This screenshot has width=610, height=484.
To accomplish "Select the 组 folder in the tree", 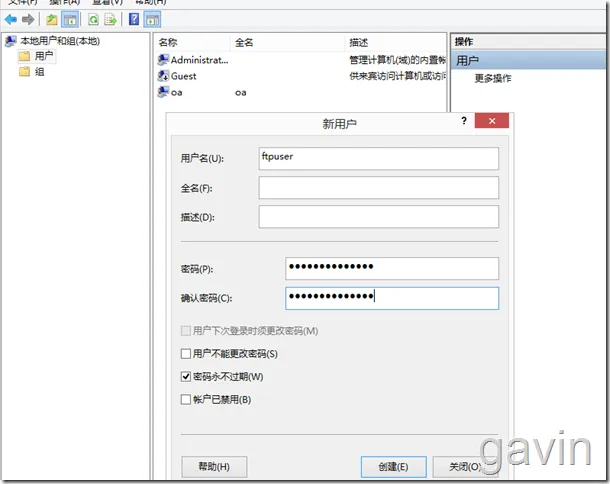I will click(32, 72).
